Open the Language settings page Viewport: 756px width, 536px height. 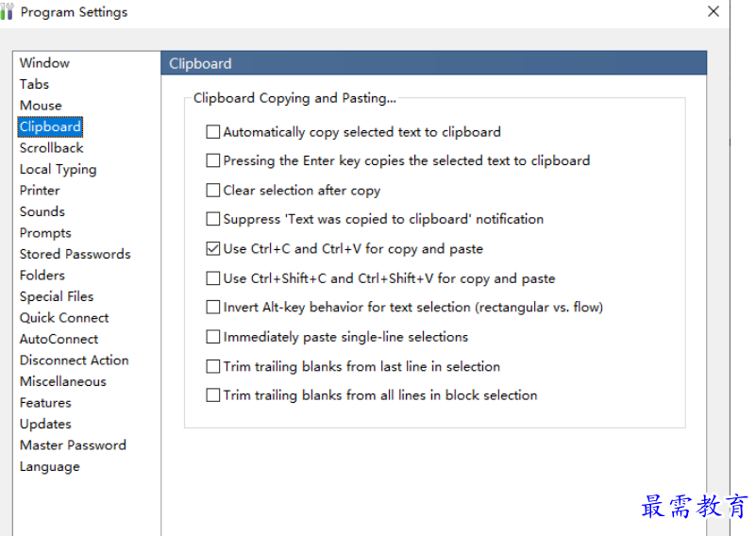coord(50,466)
